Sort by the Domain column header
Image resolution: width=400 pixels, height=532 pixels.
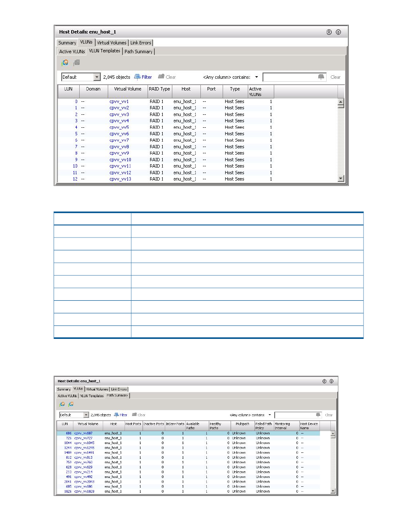(93, 91)
